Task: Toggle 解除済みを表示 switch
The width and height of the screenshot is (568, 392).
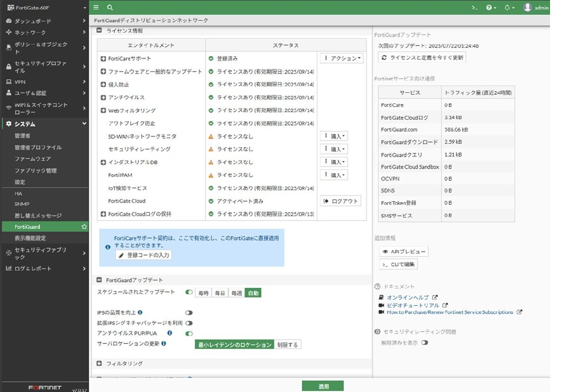Action: [x=424, y=343]
